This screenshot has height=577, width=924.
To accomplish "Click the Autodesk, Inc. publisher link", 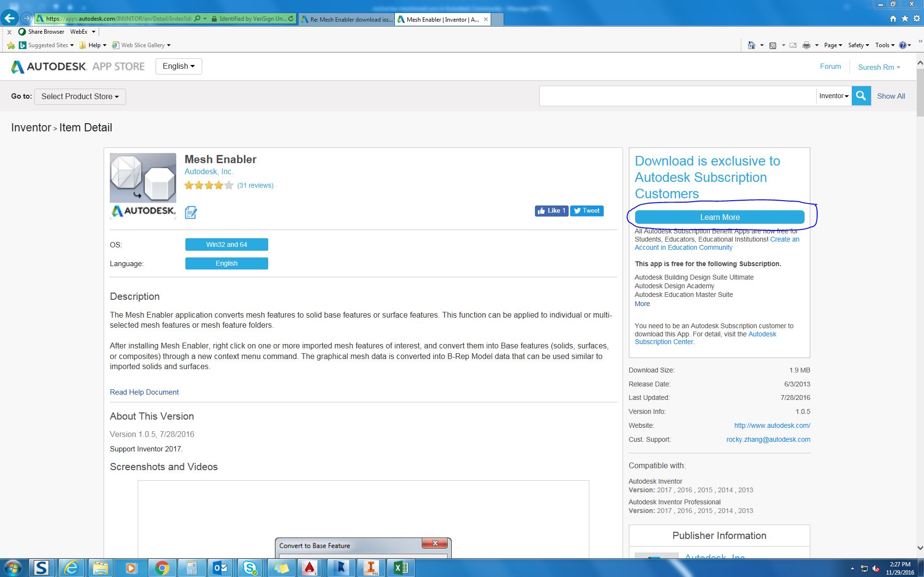I will 209,172.
